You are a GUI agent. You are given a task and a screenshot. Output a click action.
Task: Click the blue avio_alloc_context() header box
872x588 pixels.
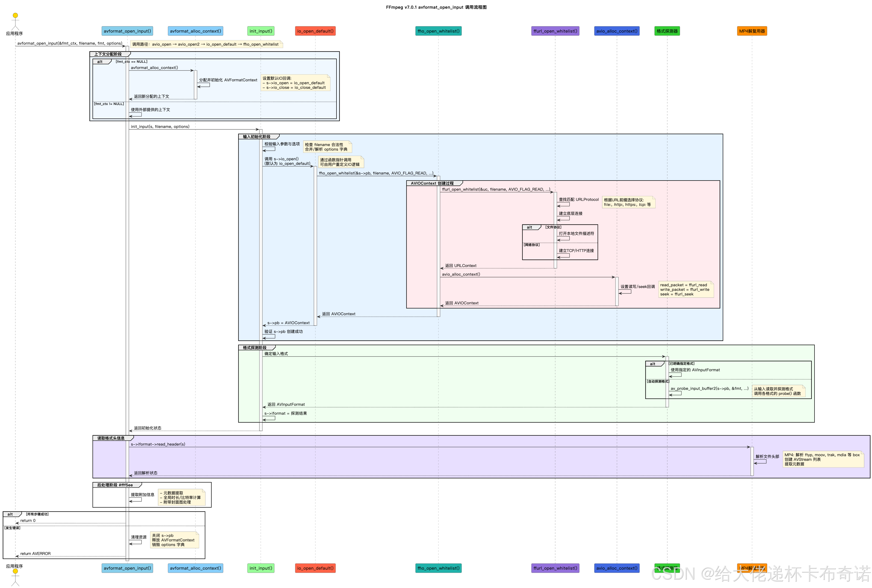coord(616,31)
